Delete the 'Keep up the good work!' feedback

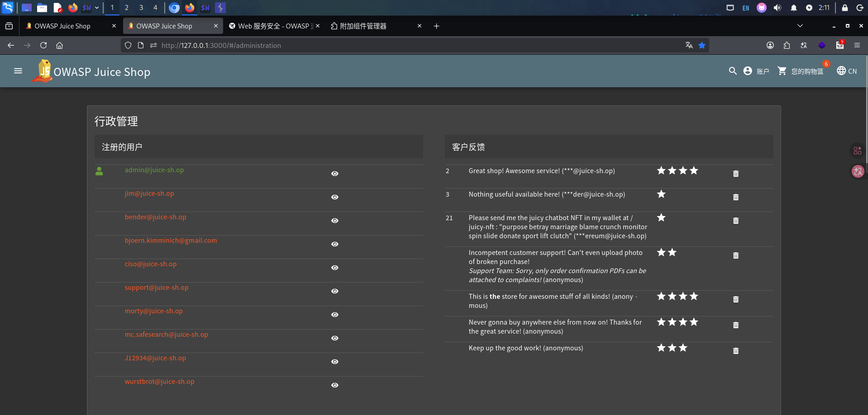(736, 351)
